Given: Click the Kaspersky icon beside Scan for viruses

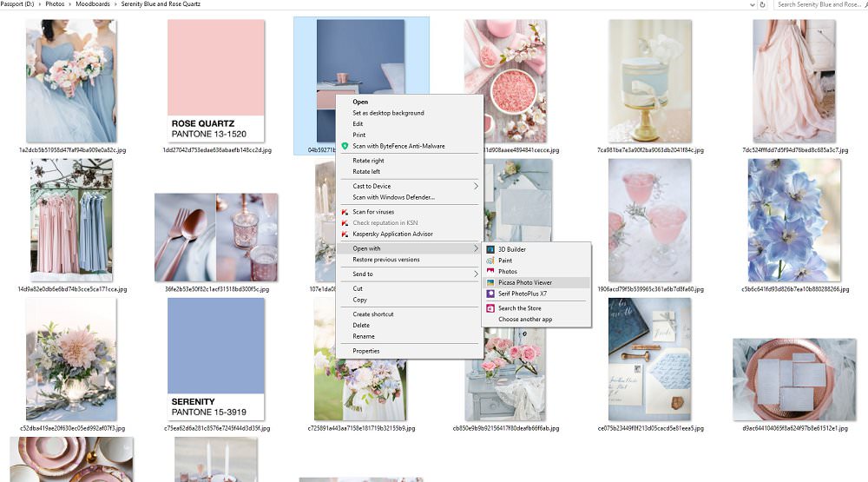Looking at the screenshot, I should [x=345, y=212].
